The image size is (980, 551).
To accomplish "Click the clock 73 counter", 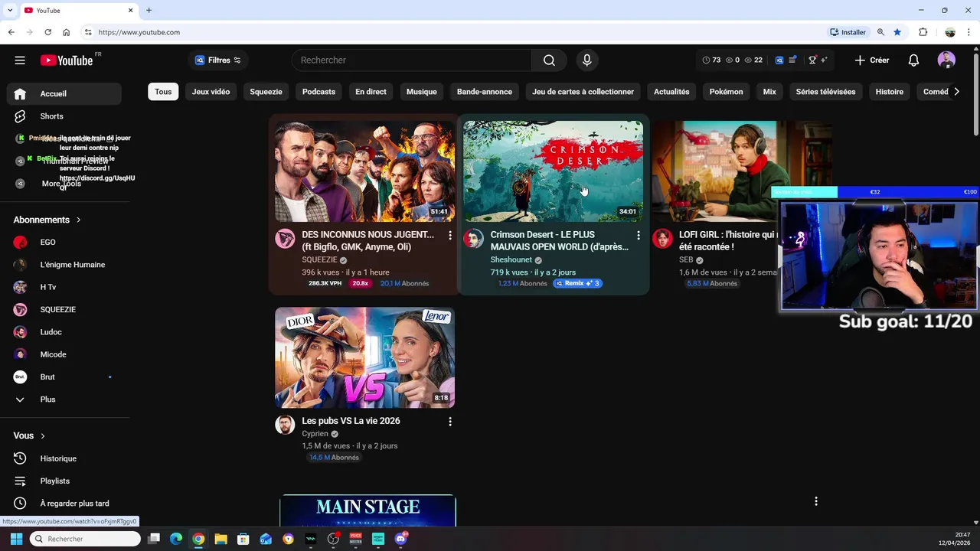I will point(711,60).
